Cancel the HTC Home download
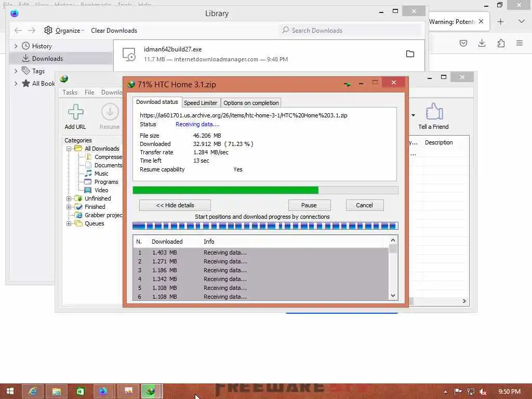This screenshot has height=399, width=532. tap(364, 205)
